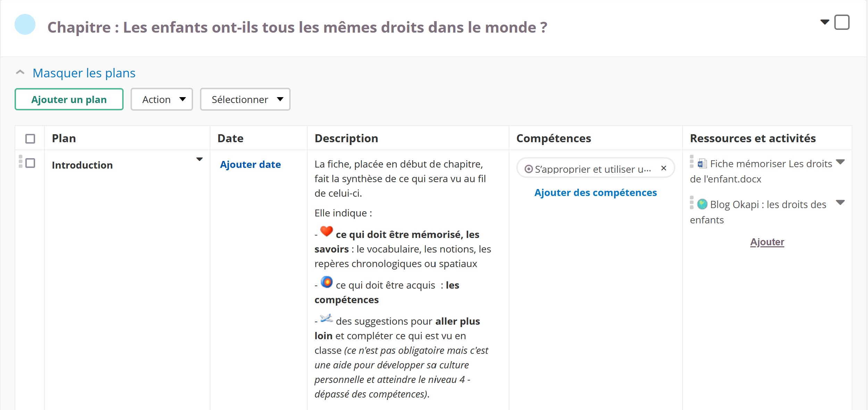Expand the Introduction plan options arrow

point(199,160)
